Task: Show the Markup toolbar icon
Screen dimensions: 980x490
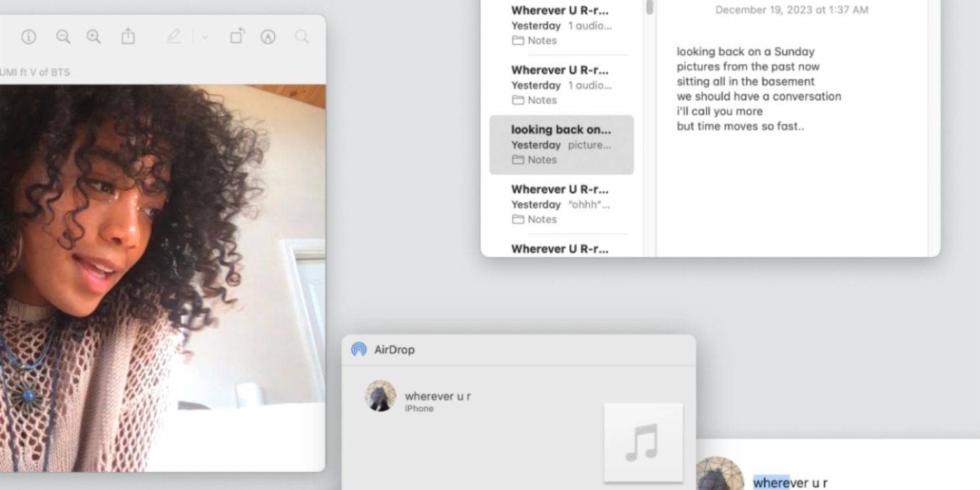Action: point(268,37)
